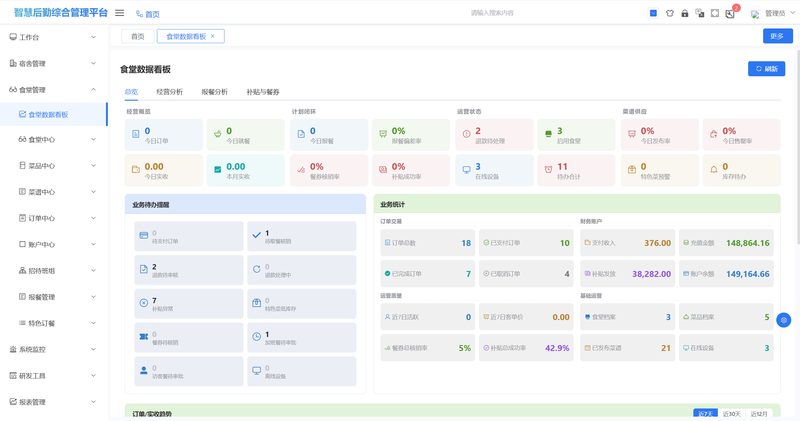
Task: Open 特色订餐 in the sidebar
Action: (54, 323)
